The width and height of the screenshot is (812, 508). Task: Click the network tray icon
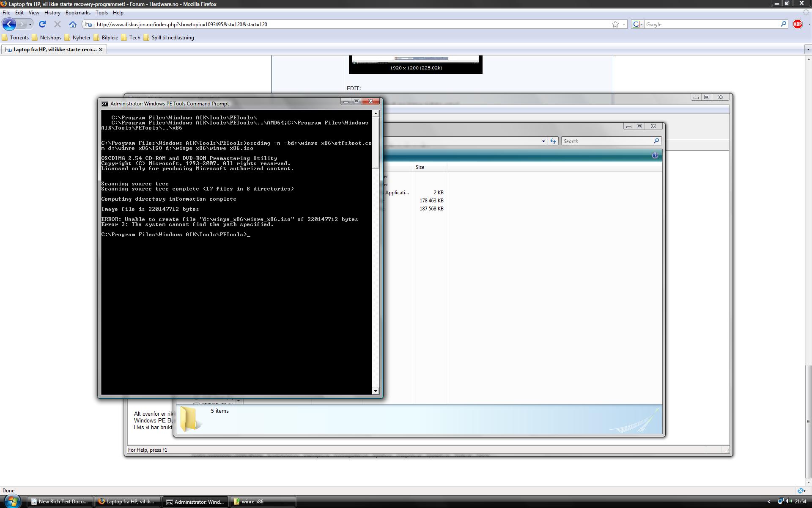click(x=780, y=502)
